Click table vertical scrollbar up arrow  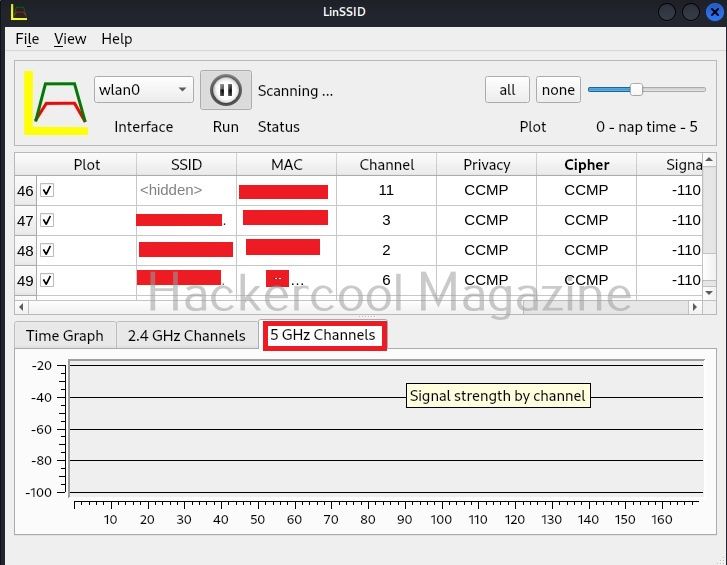[709, 159]
